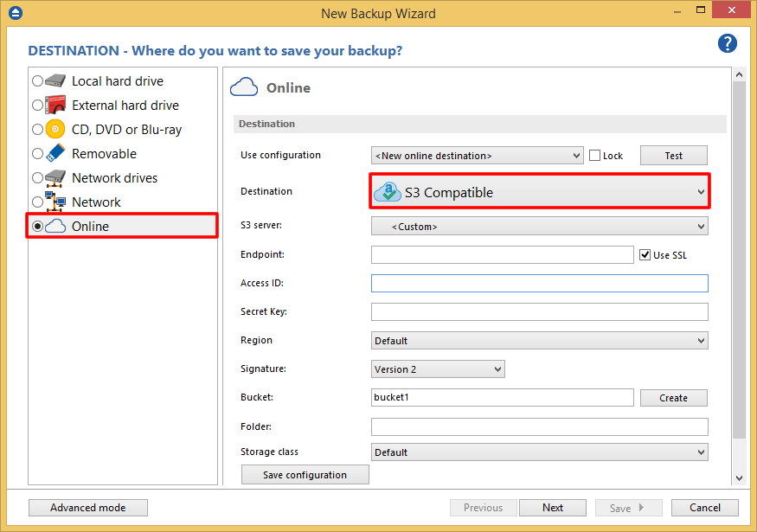The width and height of the screenshot is (757, 532).
Task: Click the Local hard drive icon
Action: pyautogui.click(x=55, y=80)
